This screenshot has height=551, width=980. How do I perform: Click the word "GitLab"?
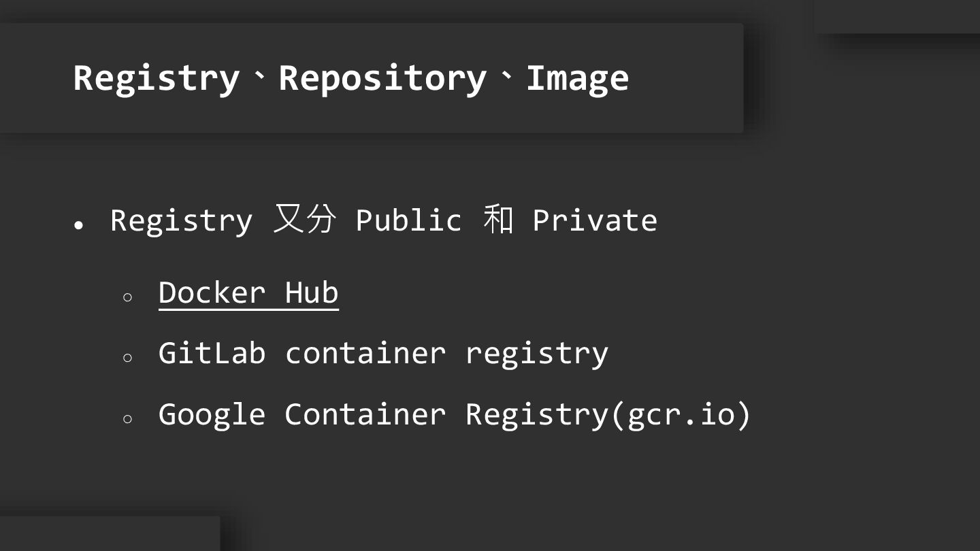tap(212, 353)
